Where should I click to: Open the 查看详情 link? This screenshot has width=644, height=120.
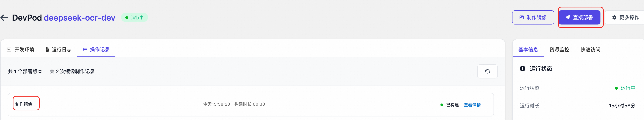point(472,105)
